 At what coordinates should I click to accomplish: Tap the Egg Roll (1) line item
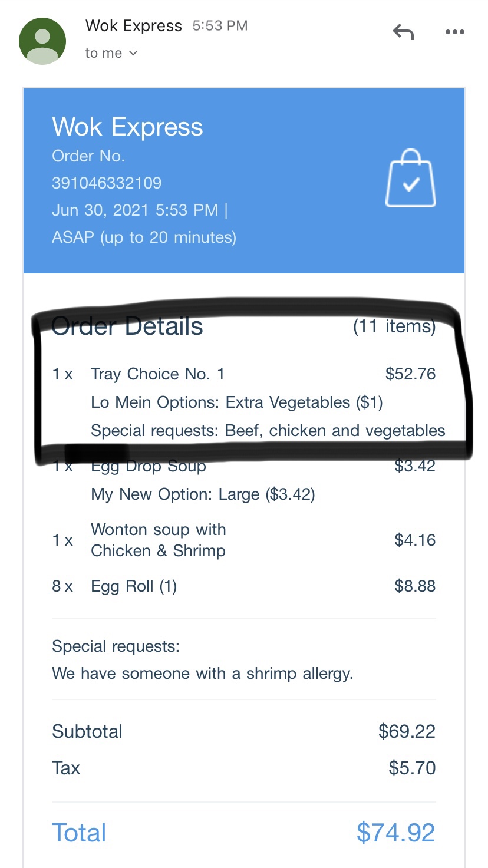click(134, 586)
